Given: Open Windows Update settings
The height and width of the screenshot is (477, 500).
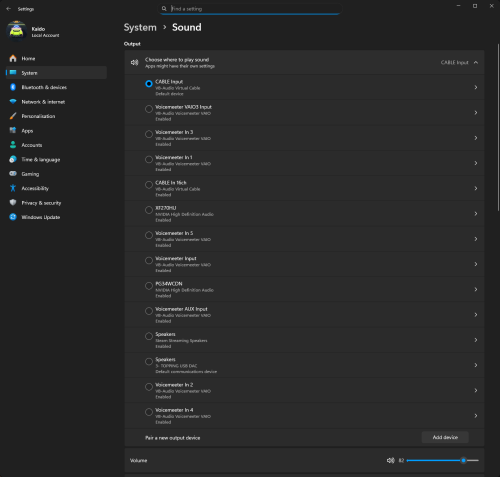Looking at the screenshot, I should [x=56, y=217].
